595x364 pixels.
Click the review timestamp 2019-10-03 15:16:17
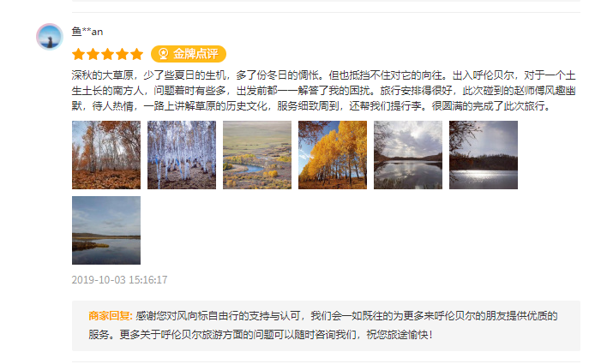(x=119, y=280)
